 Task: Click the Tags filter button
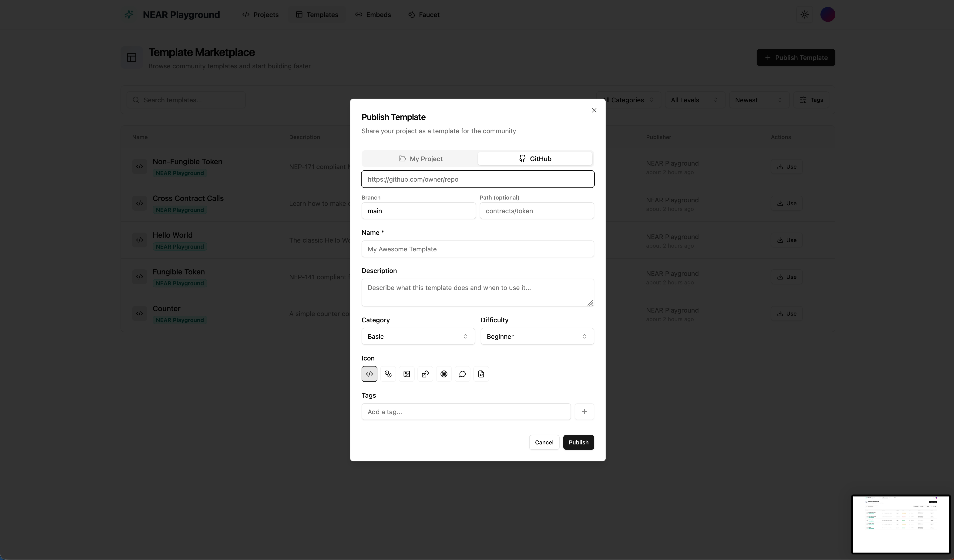(x=811, y=100)
